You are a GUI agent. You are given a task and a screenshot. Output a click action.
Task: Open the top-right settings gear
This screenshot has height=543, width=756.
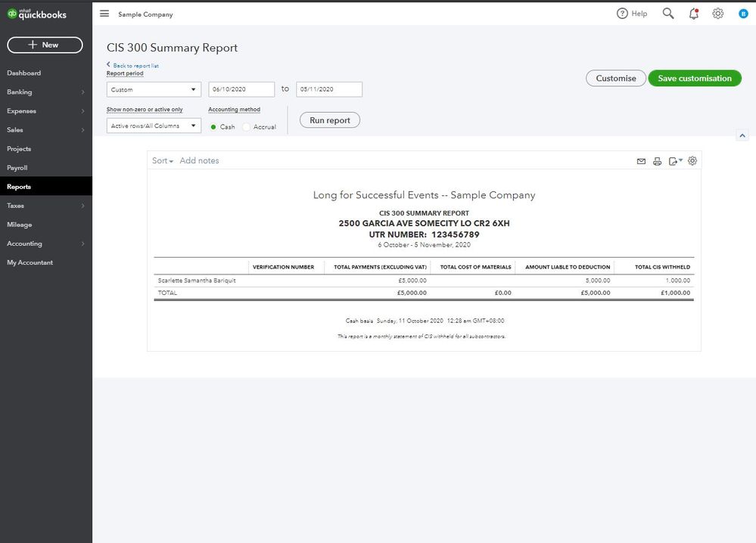click(x=718, y=14)
